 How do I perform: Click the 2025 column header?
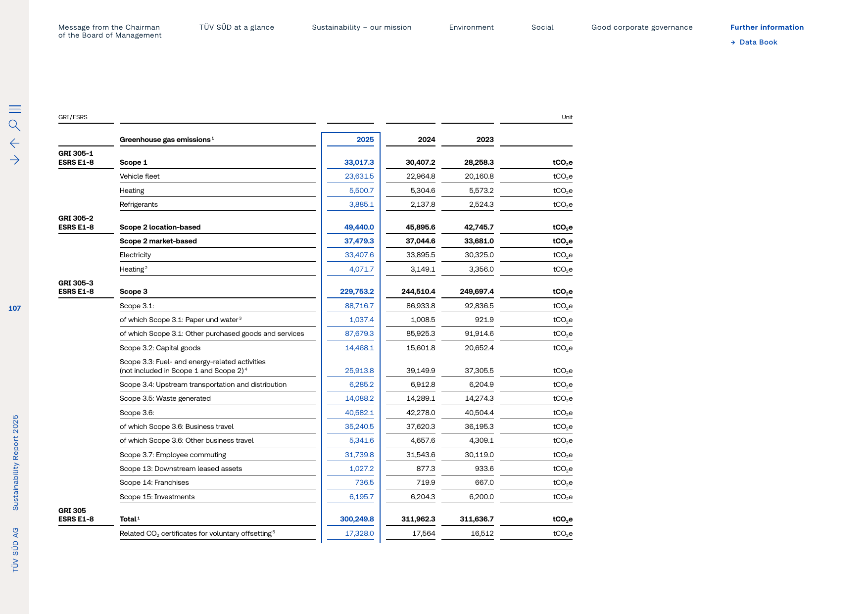[365, 140]
